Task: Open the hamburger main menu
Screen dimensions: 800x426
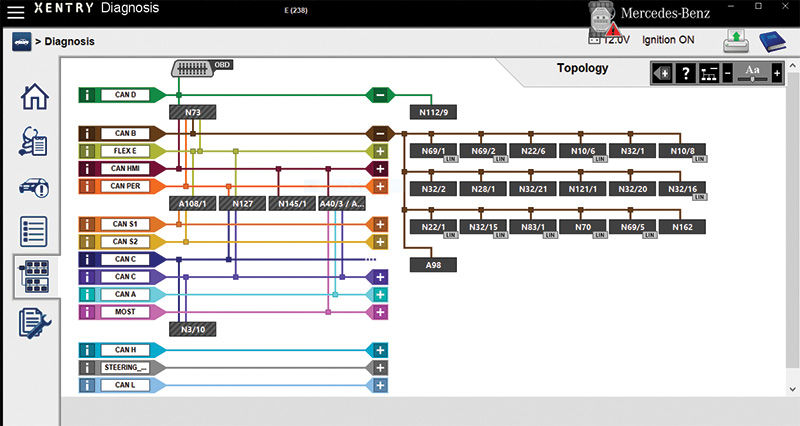Action: [15, 11]
